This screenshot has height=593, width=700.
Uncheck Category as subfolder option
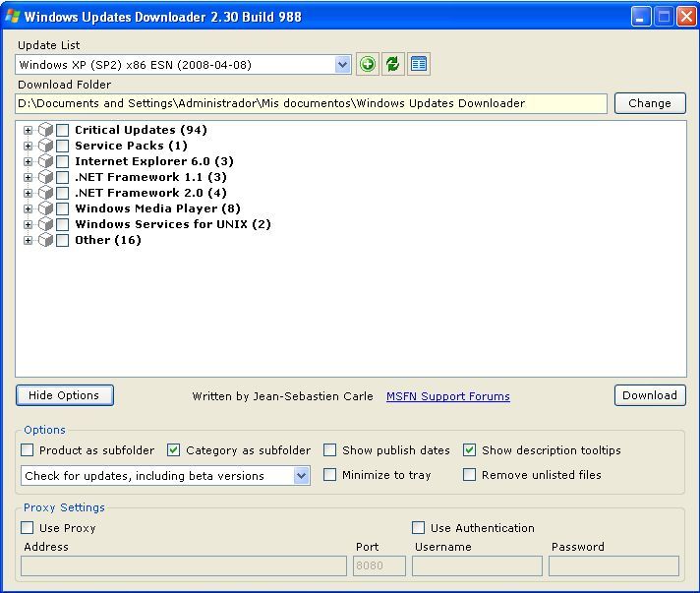174,450
